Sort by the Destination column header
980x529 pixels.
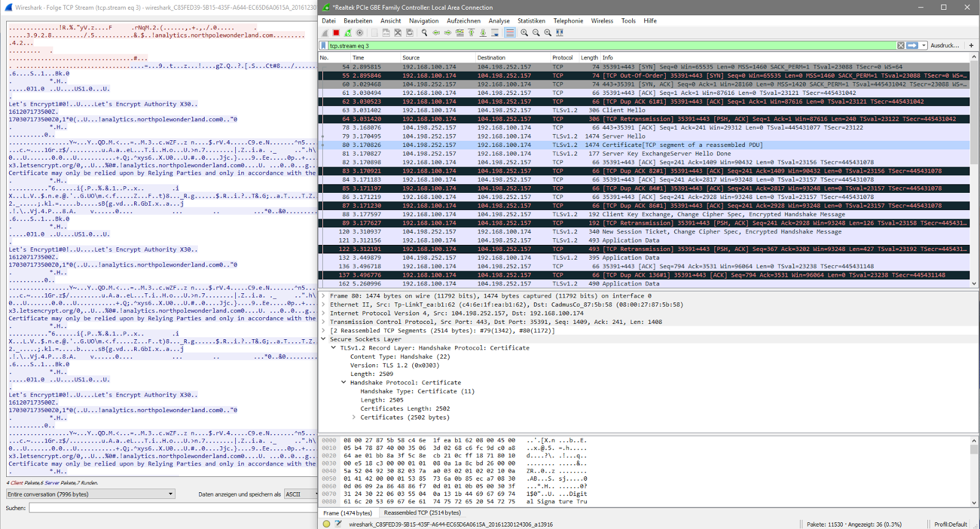point(513,58)
